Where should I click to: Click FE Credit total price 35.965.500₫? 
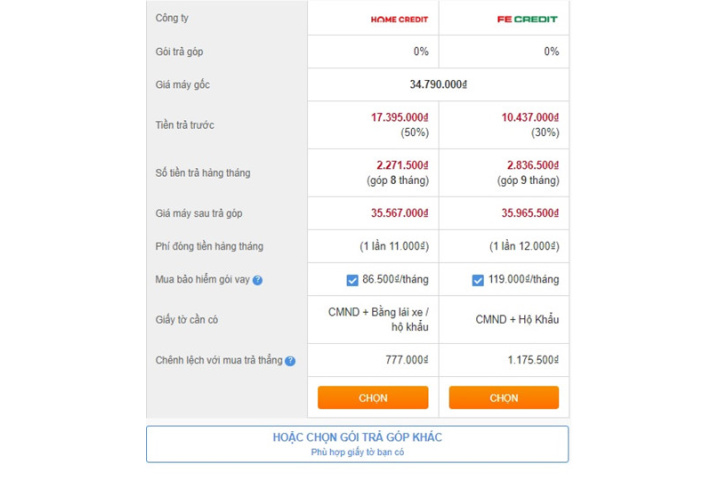(530, 213)
